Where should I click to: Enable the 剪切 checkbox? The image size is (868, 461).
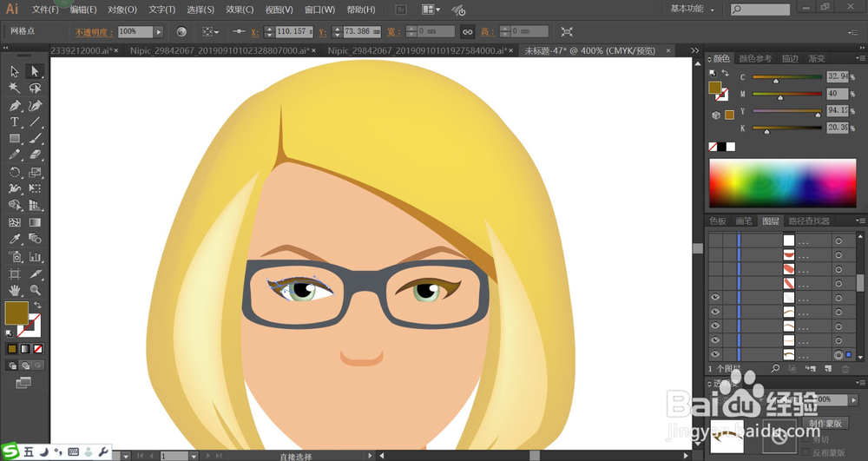(806, 439)
